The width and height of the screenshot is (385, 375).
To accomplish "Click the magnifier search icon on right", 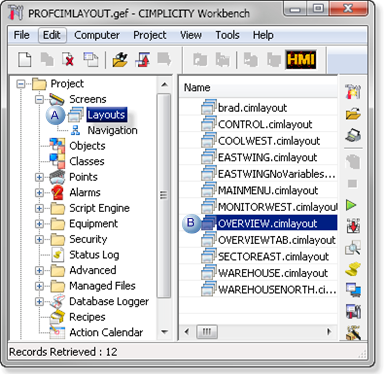I will click(x=353, y=248).
